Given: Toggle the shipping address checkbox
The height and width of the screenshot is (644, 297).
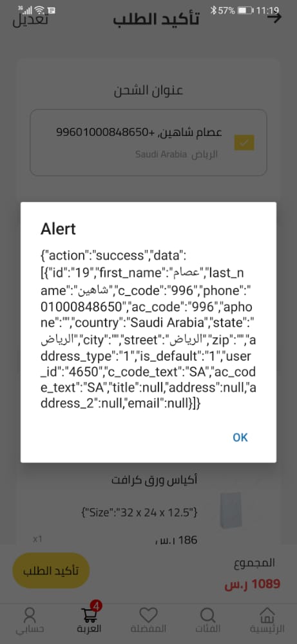Looking at the screenshot, I should coord(244,142).
